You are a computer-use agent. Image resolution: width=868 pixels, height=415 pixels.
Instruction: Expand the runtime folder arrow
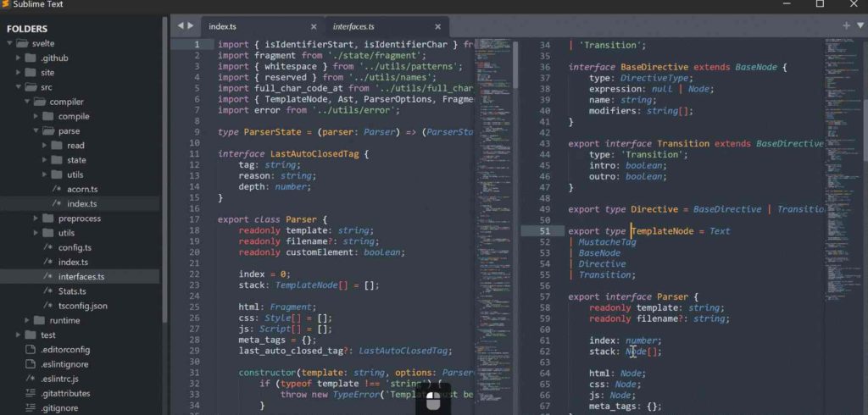coord(27,320)
